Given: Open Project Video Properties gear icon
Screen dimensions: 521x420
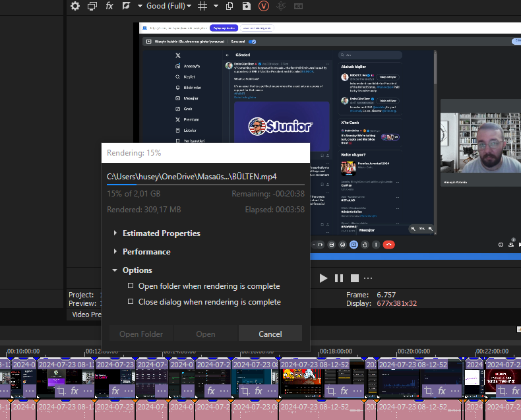Looking at the screenshot, I should [75, 6].
